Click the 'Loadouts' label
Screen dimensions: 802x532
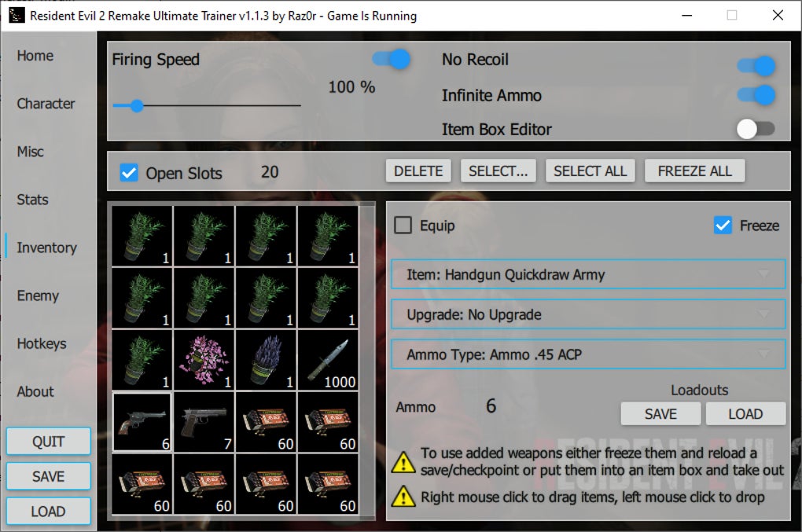pyautogui.click(x=699, y=390)
